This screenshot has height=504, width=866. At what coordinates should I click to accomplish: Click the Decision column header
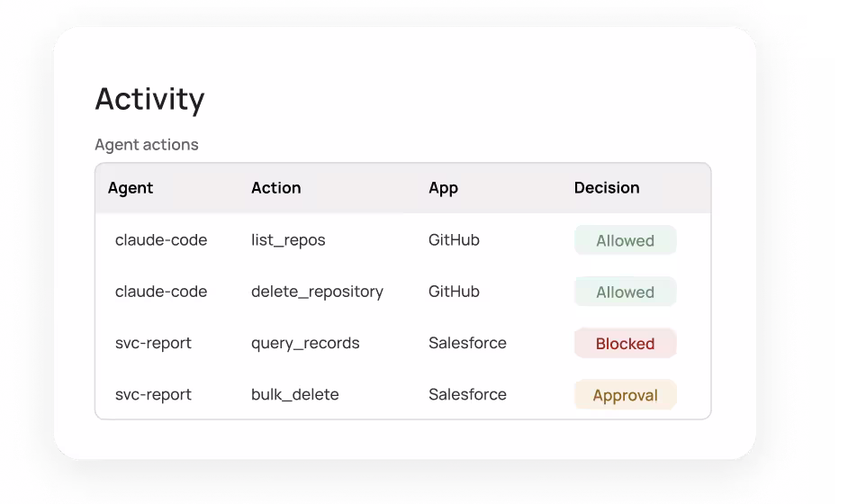click(607, 188)
